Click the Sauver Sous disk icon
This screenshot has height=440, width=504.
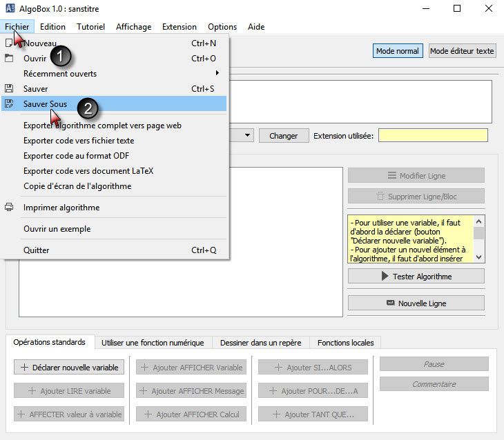9,103
